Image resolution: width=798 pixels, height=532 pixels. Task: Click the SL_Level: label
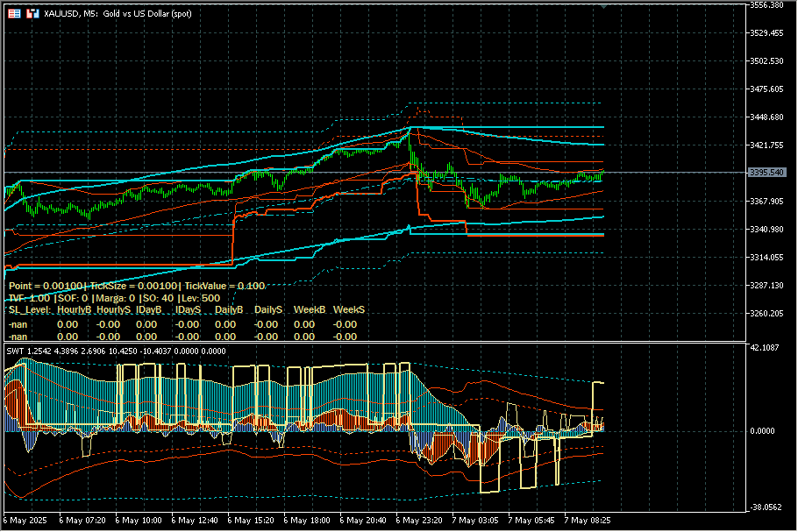point(30,309)
